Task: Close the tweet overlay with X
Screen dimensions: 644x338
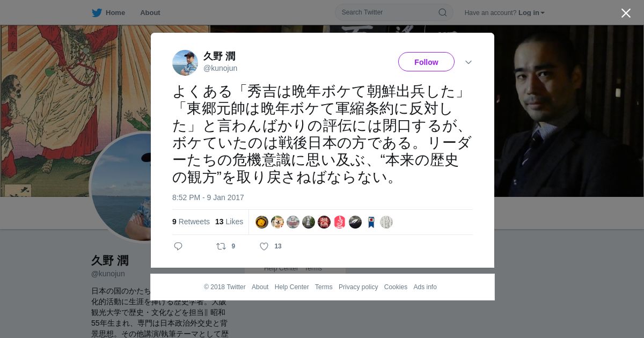Action: tap(626, 13)
